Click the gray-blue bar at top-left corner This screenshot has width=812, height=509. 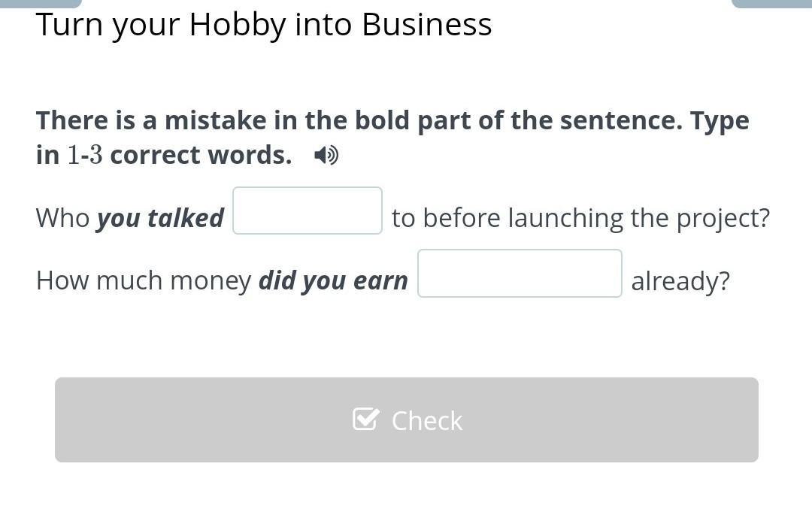41,3
